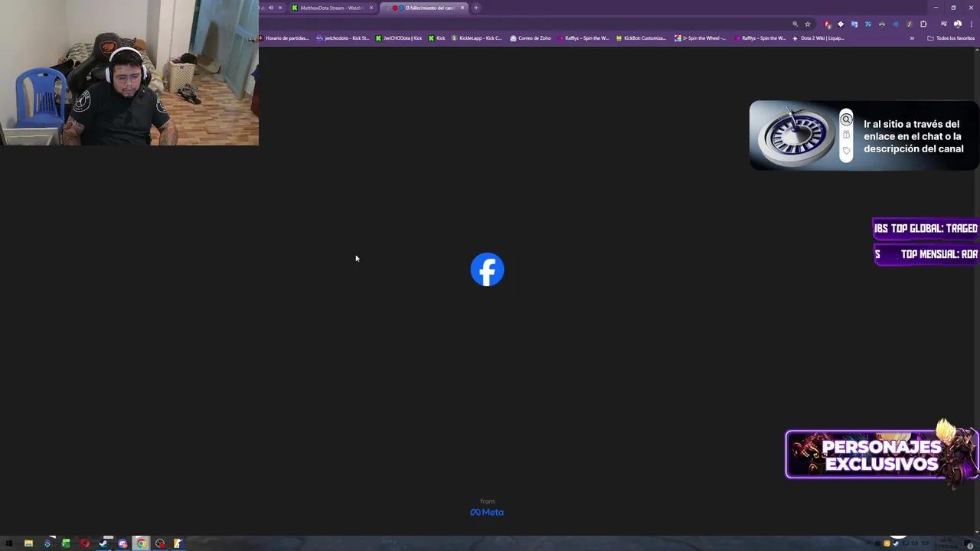980x551 pixels.
Task: Click the 'TOP MENSUAL' overlay label
Action: click(927, 254)
